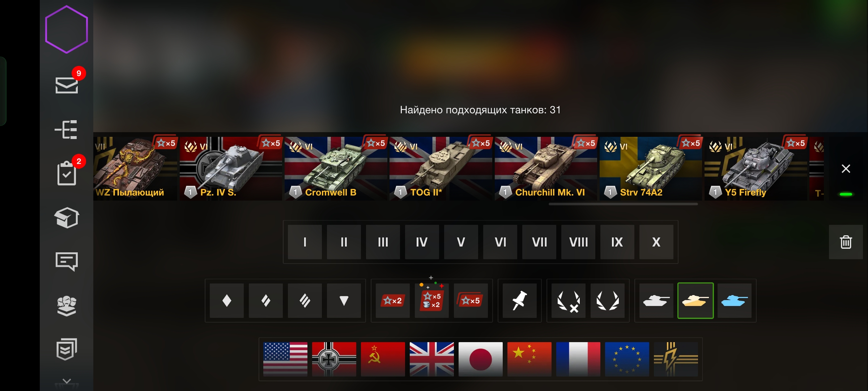Select the tank destroyer triangle type filter
The width and height of the screenshot is (868, 391).
344,300
